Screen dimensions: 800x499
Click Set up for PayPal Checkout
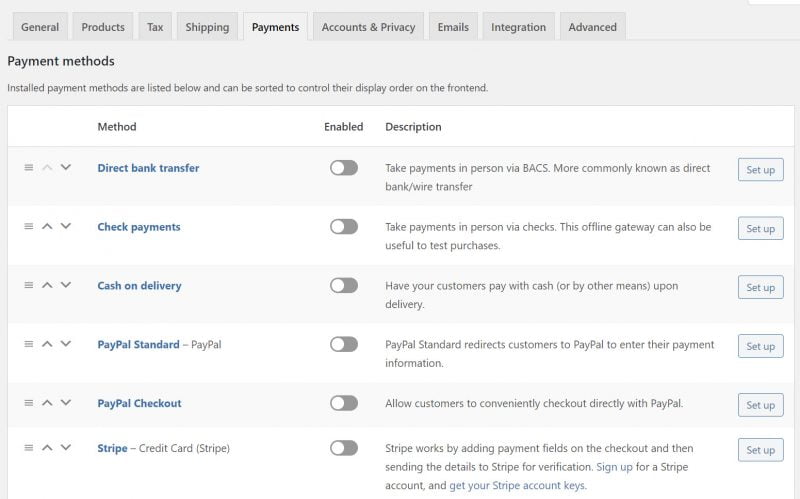click(760, 405)
